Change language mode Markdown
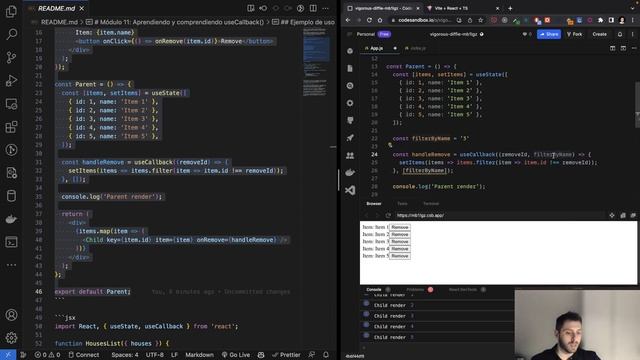 199,355
